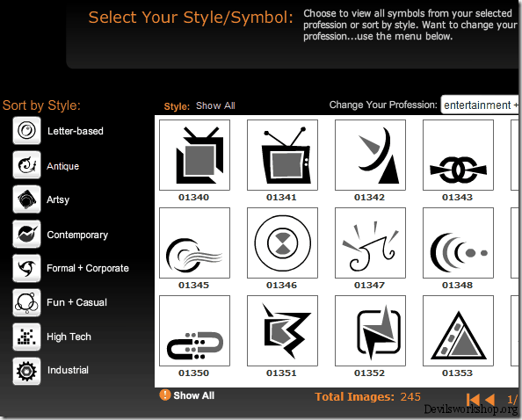
Task: Select symbol 01348 sound waves logo
Action: 458,243
